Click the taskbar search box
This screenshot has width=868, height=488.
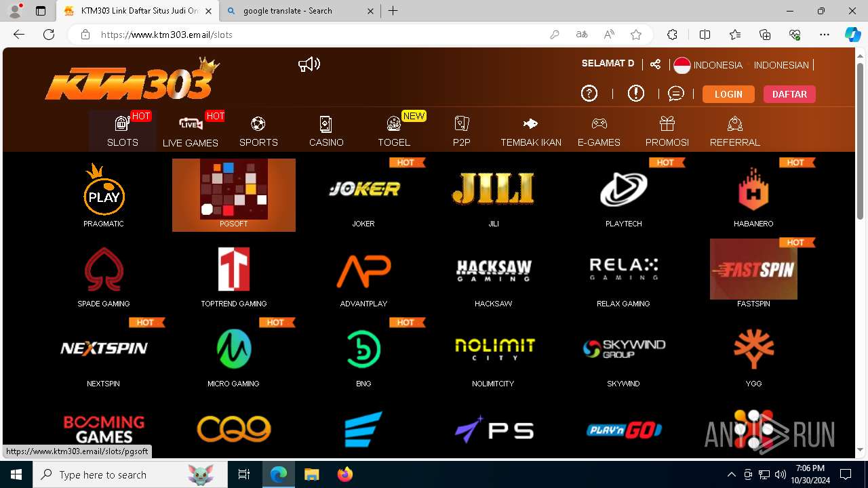pos(129,474)
